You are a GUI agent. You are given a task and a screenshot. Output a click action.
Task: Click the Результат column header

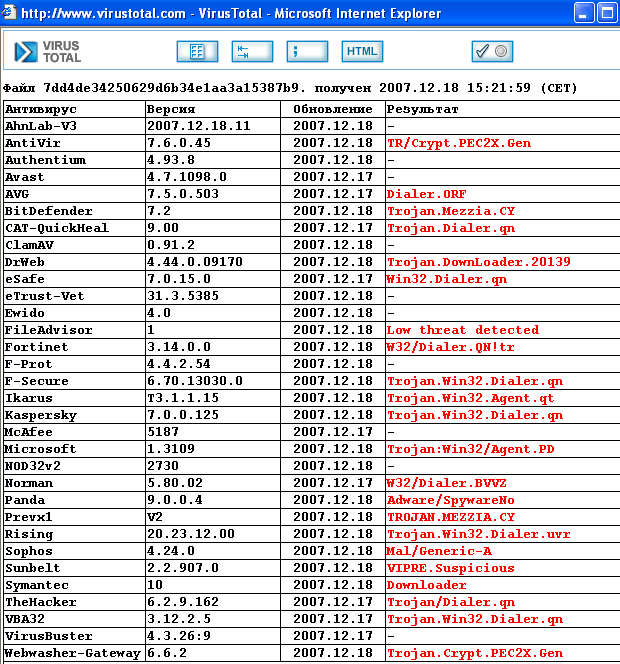point(423,109)
